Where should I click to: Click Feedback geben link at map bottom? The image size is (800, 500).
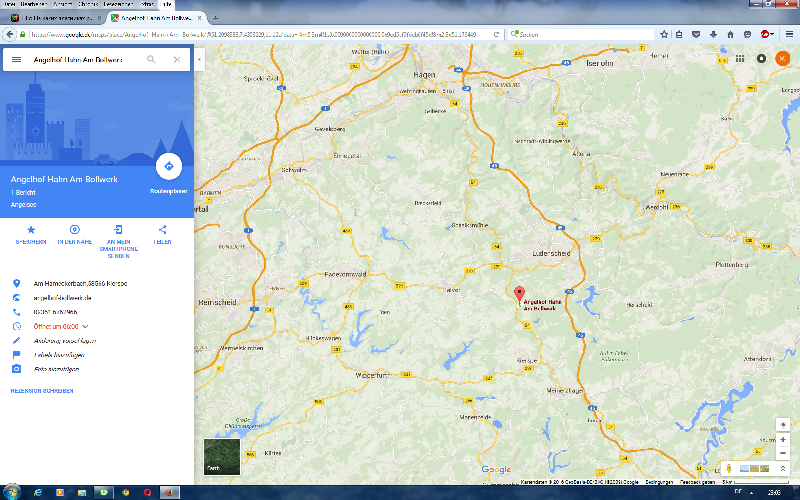coord(696,482)
